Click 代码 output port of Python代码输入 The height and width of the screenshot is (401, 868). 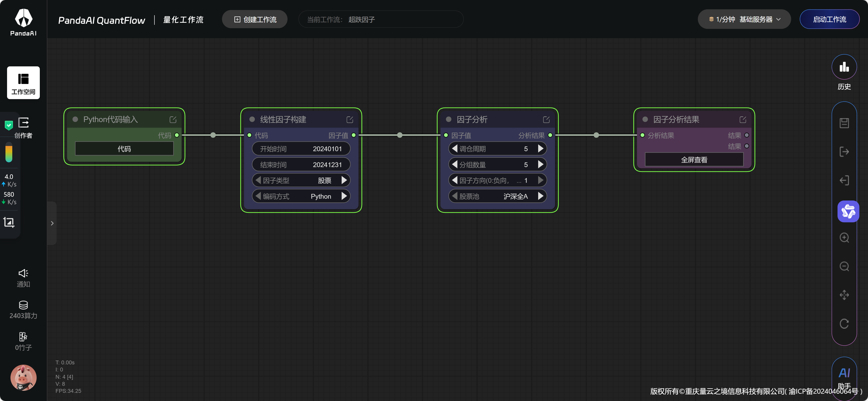point(177,135)
